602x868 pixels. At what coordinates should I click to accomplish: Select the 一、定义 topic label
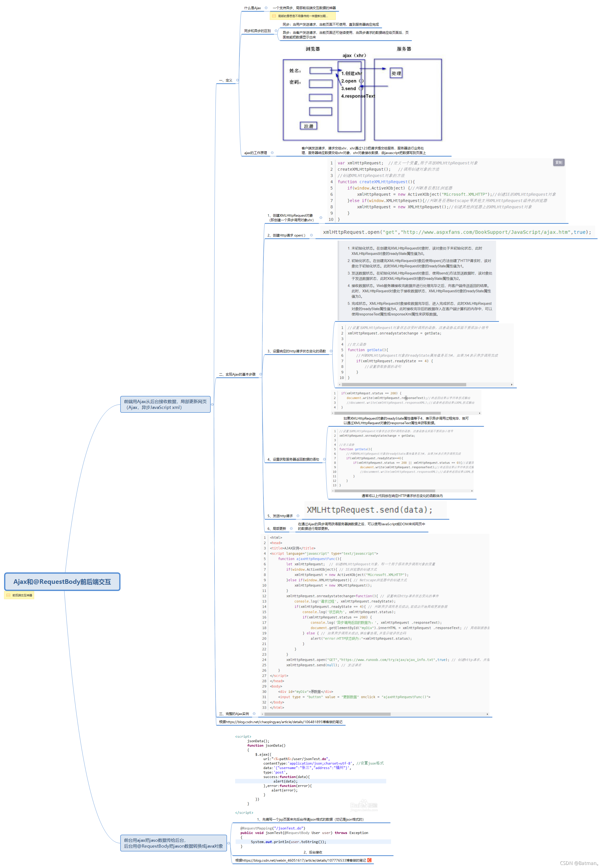click(225, 80)
